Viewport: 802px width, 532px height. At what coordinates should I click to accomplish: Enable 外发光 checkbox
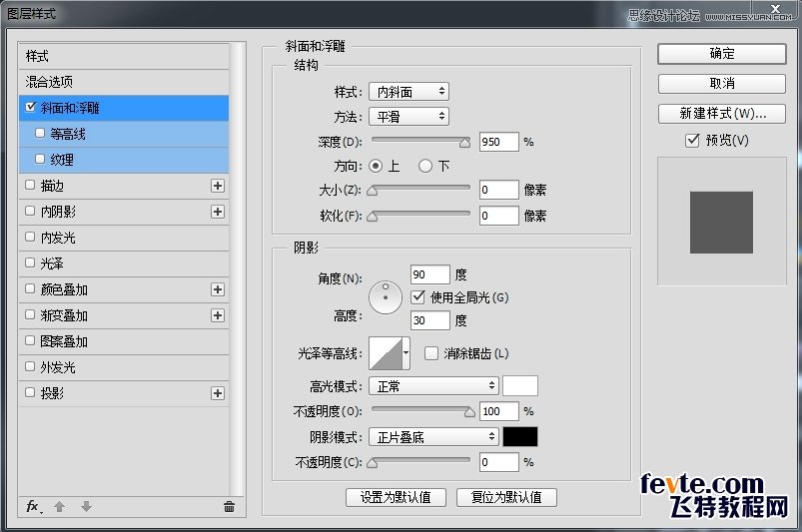(x=30, y=366)
